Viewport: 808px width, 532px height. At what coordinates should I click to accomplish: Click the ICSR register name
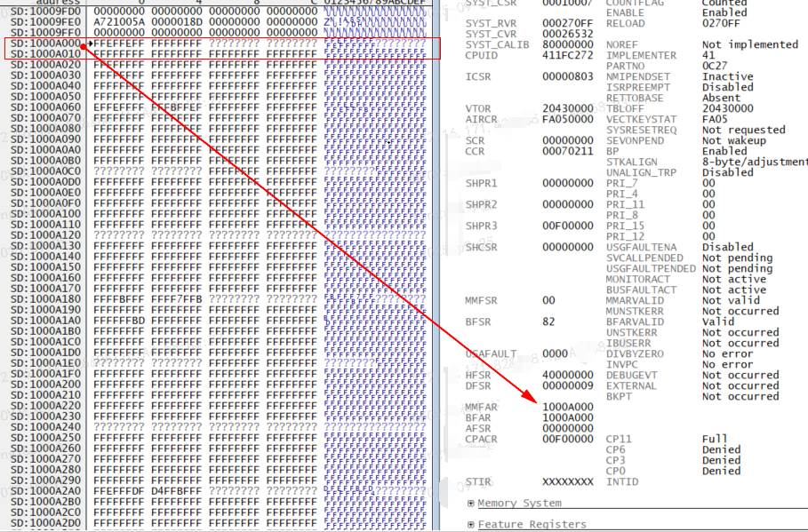click(478, 76)
